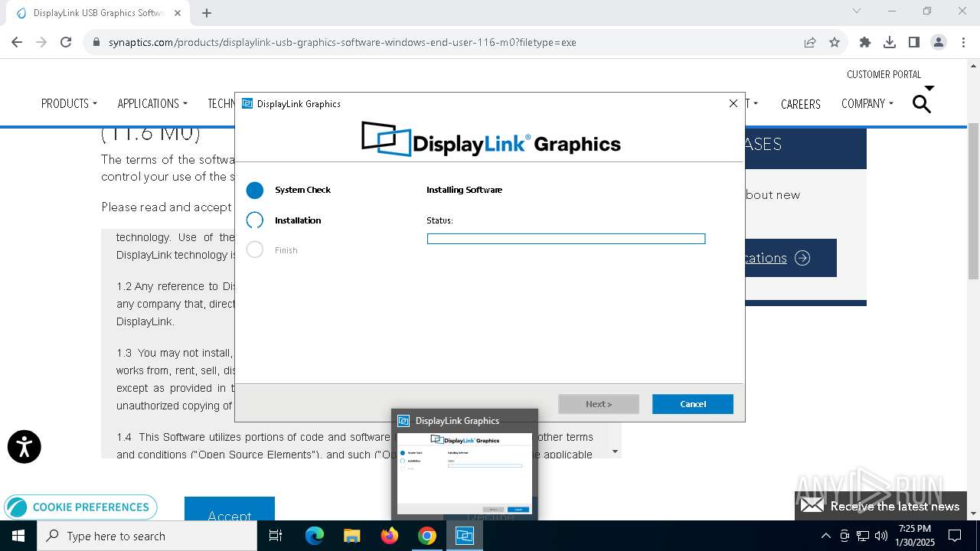Click the share page icon in address bar
The width and height of the screenshot is (980, 551).
pyautogui.click(x=810, y=42)
